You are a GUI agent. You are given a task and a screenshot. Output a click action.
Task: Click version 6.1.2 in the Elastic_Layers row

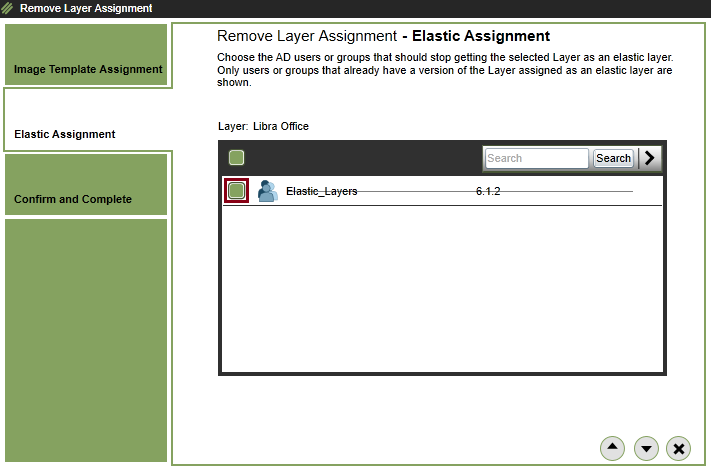[x=488, y=191]
